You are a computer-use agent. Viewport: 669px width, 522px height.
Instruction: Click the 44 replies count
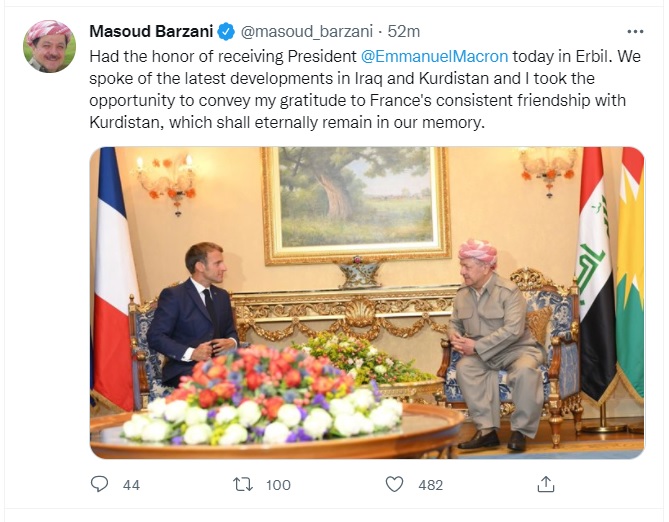(131, 484)
